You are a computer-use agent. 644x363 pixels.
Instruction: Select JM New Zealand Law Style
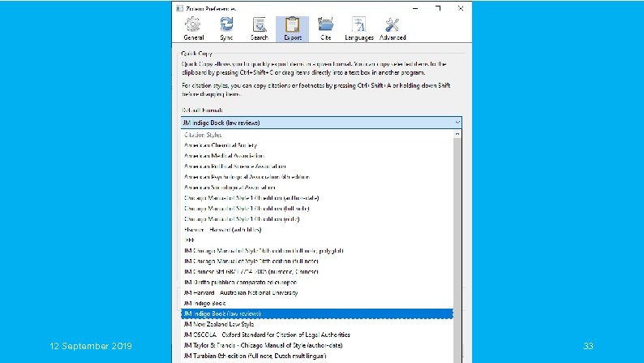316,324
